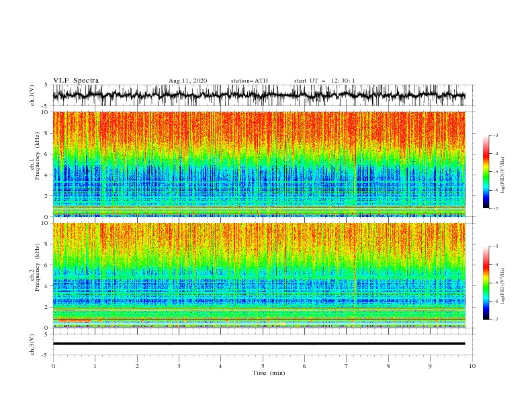The image size is (532, 411).
Task: Click the 'ch.1(V)' waveform axis label
Action: [32, 95]
